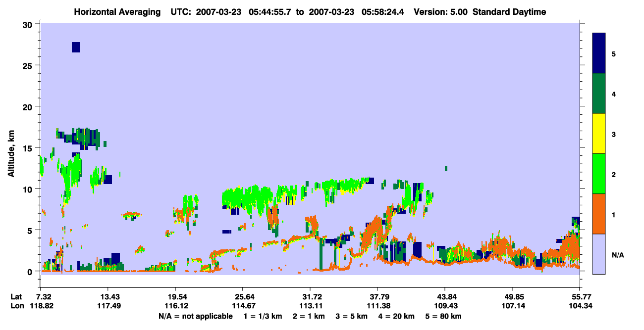Click the small green dot near 12.5 km altitude

click(x=446, y=169)
